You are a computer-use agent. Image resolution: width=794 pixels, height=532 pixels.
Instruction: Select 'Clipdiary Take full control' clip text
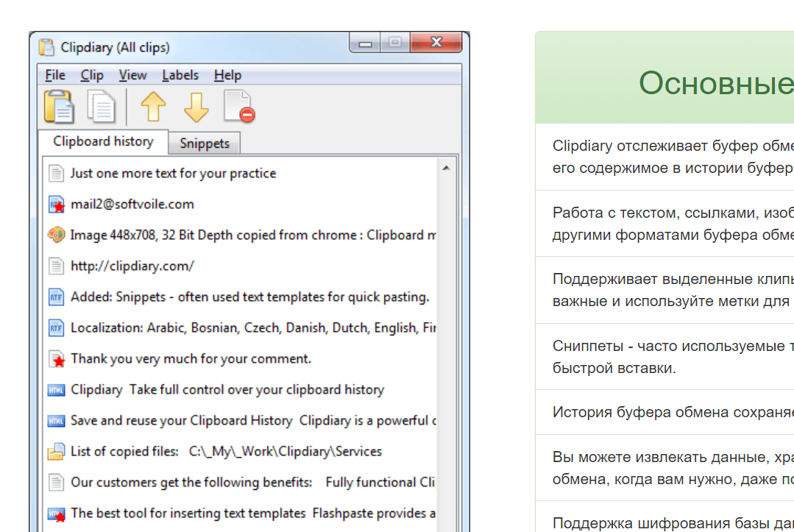[x=227, y=390]
